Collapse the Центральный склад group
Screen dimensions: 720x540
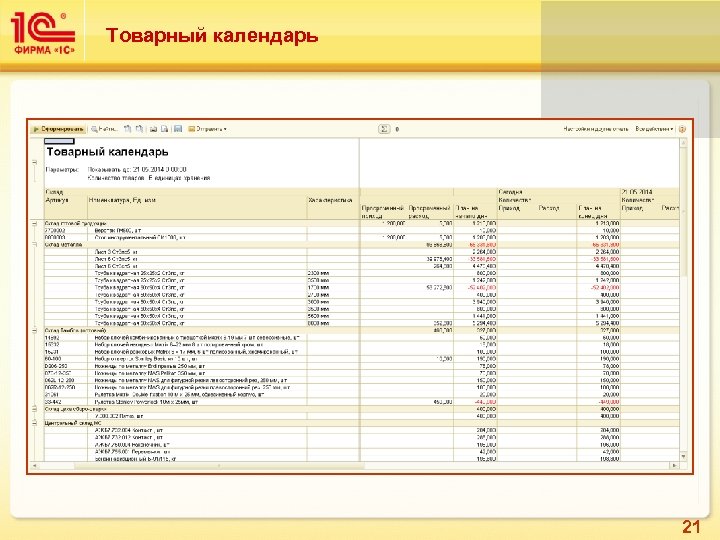point(34,423)
